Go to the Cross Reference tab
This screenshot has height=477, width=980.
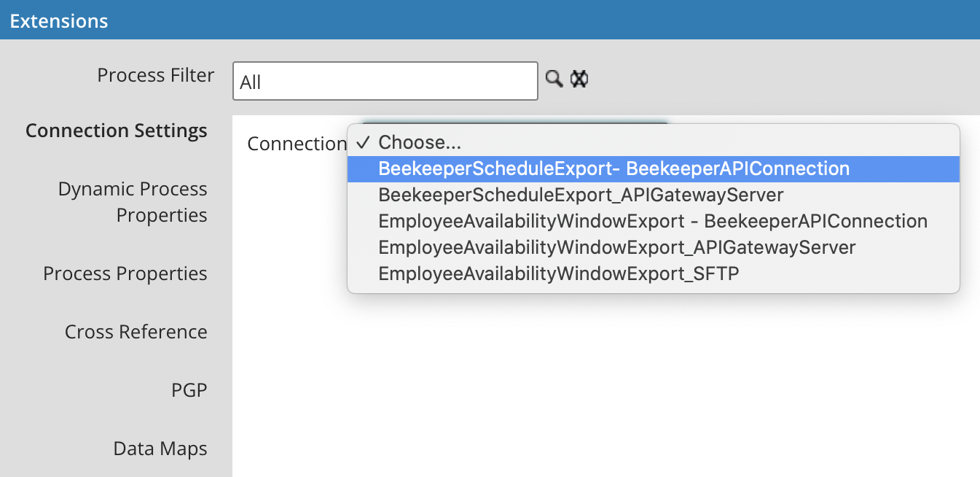(136, 332)
